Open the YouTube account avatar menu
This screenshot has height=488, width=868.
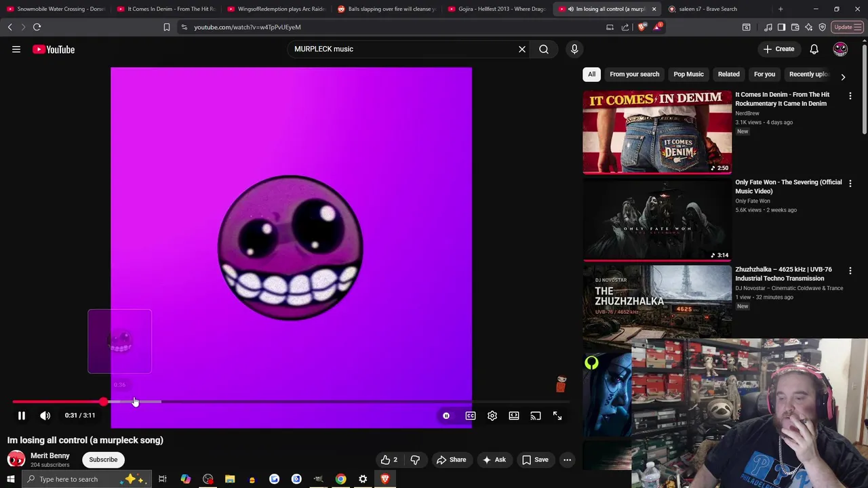pos(840,49)
